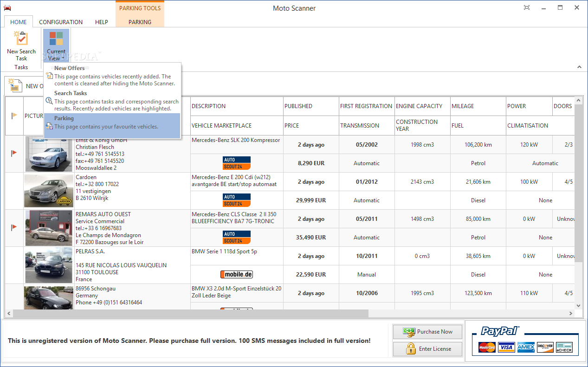Click the 123,500 km mileage cell

(478, 293)
